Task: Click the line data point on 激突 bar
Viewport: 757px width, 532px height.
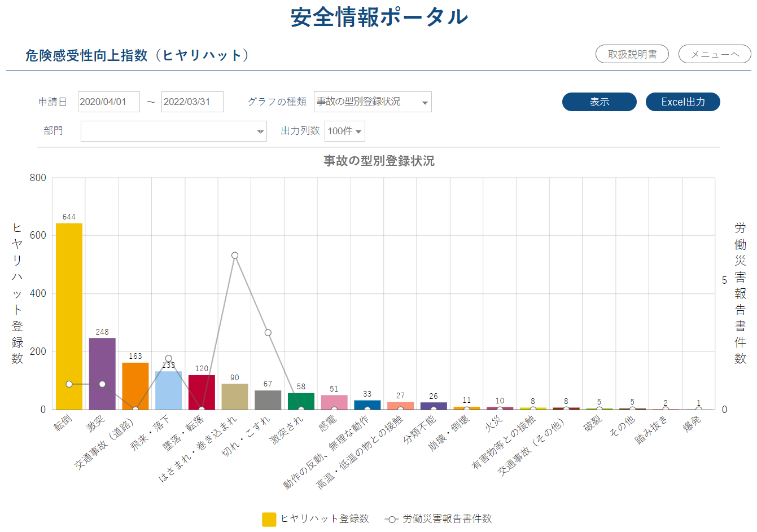Action: click(x=102, y=384)
